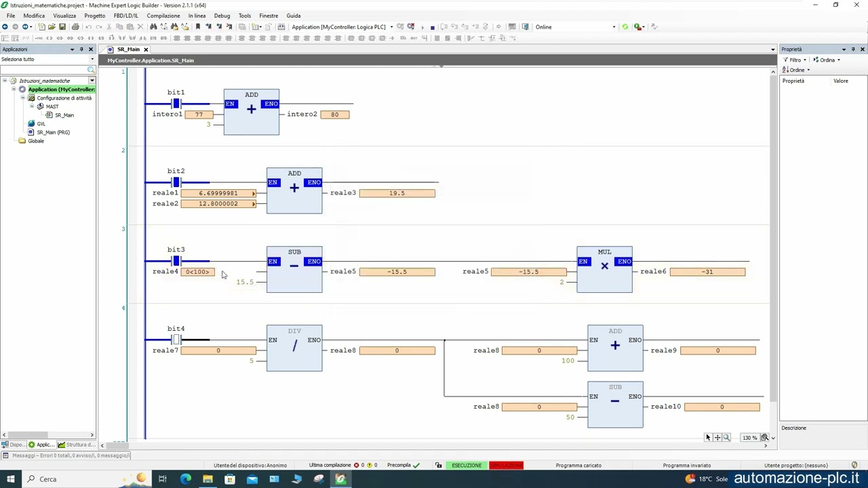Collapse the Application (MyController) tree node
The image size is (868, 488).
(14, 89)
